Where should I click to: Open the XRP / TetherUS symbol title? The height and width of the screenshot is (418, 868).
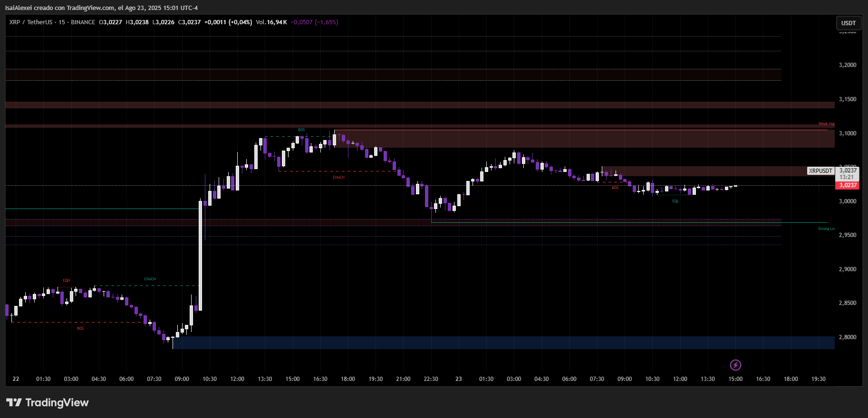coord(30,22)
